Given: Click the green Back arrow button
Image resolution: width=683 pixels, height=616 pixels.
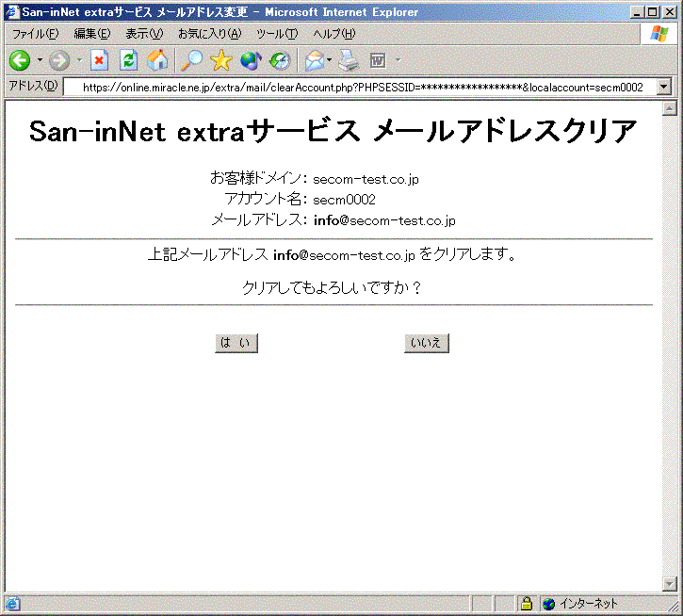Looking at the screenshot, I should click(x=20, y=60).
